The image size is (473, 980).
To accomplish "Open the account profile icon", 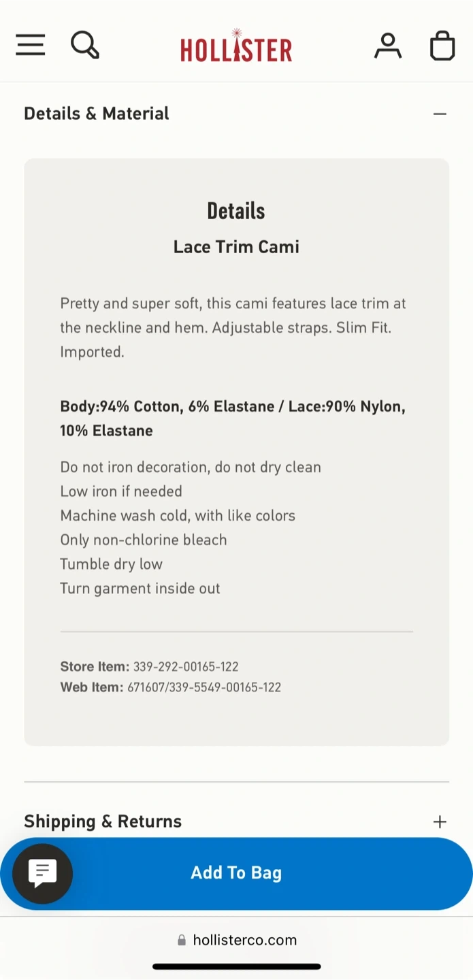I will [x=388, y=46].
